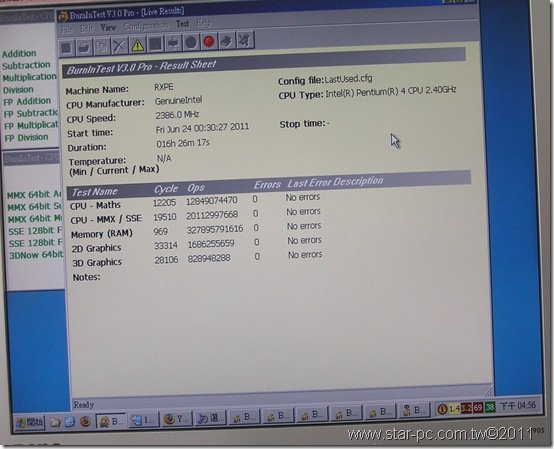This screenshot has width=554, height=449.
Task: Click the Ops value 828948288
Action: (x=209, y=259)
